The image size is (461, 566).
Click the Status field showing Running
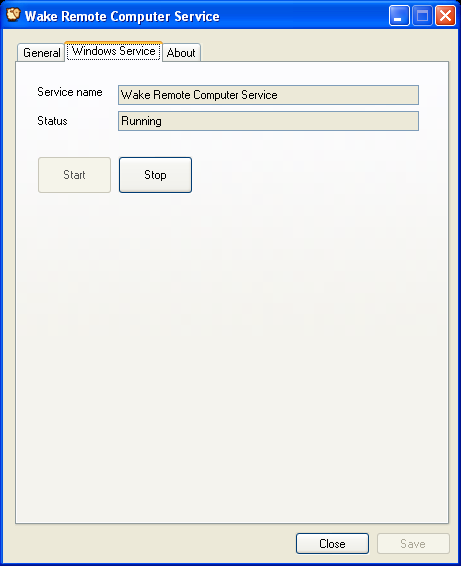(x=268, y=121)
